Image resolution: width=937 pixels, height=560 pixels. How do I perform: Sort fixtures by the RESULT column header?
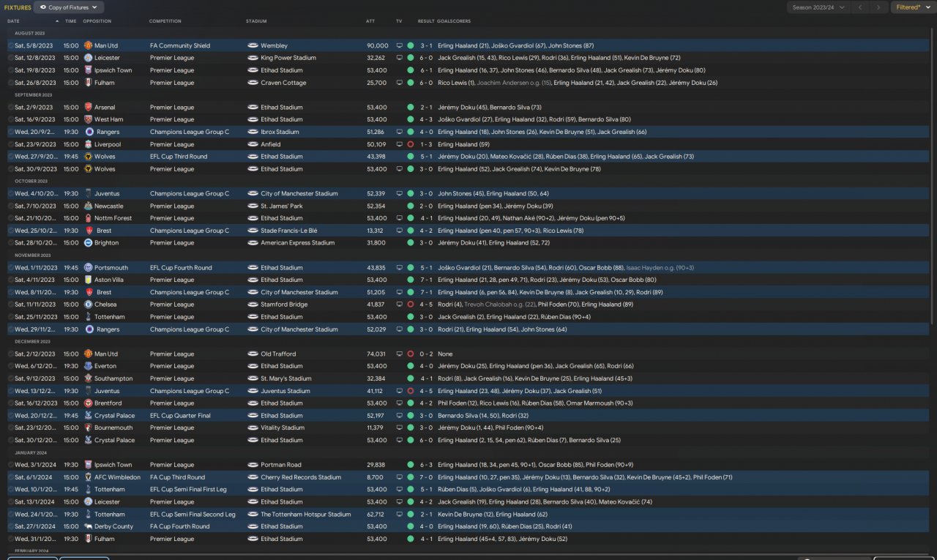coord(425,21)
